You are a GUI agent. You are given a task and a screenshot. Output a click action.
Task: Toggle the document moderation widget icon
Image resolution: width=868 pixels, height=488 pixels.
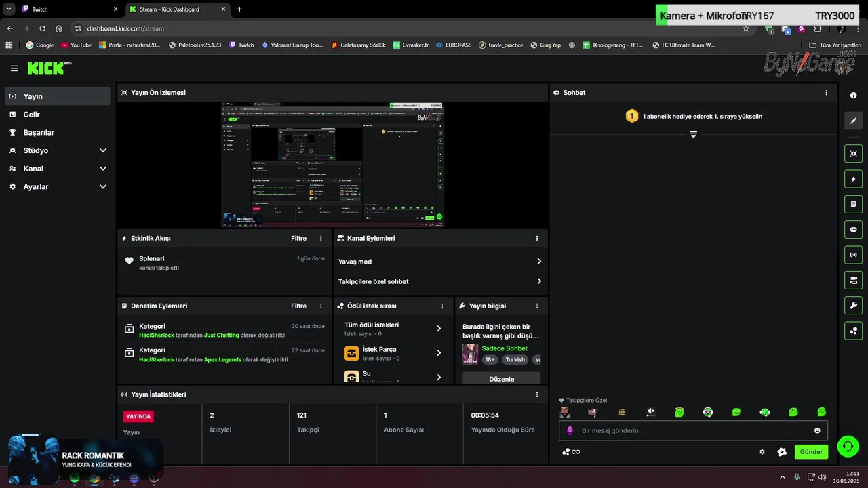point(854,204)
